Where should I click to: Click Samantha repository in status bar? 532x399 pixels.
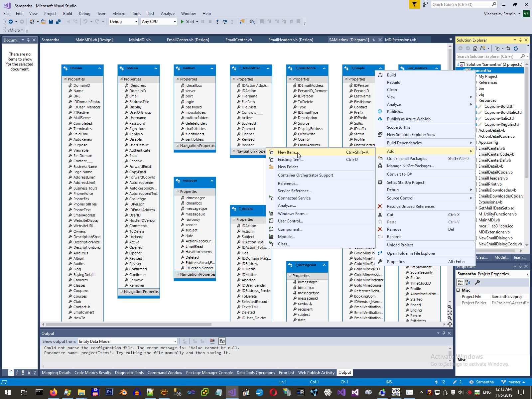click(481, 382)
